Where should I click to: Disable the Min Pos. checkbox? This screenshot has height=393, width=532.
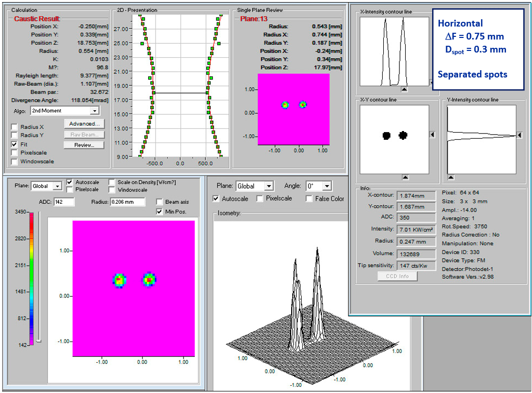pyautogui.click(x=160, y=212)
